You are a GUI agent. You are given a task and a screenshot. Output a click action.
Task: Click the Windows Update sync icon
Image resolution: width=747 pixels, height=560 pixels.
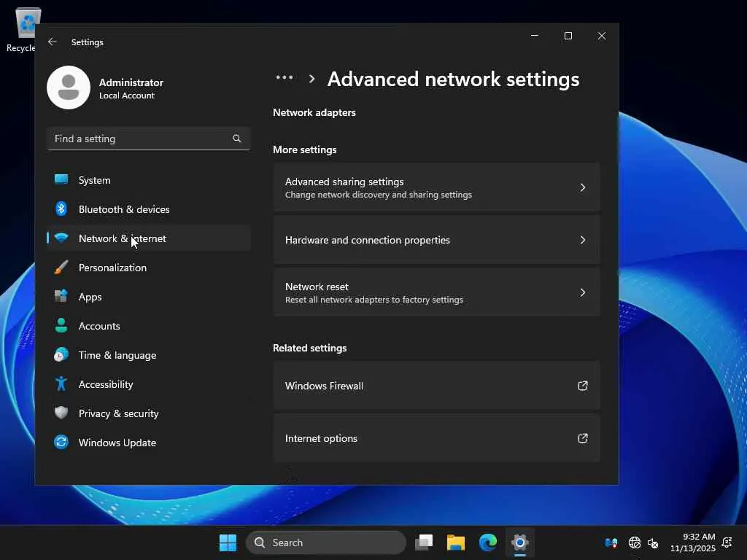(61, 442)
